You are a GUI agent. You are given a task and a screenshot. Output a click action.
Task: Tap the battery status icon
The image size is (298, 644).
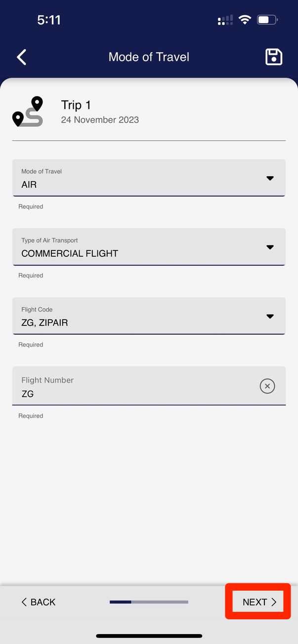coord(267,20)
